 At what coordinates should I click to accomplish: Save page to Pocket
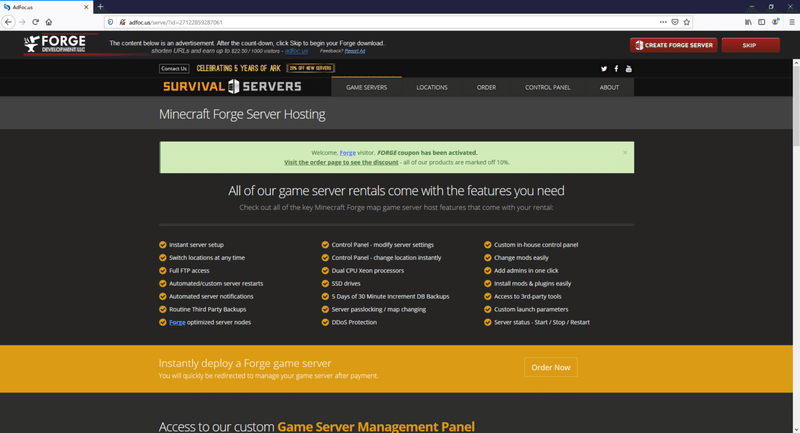pyautogui.click(x=675, y=22)
